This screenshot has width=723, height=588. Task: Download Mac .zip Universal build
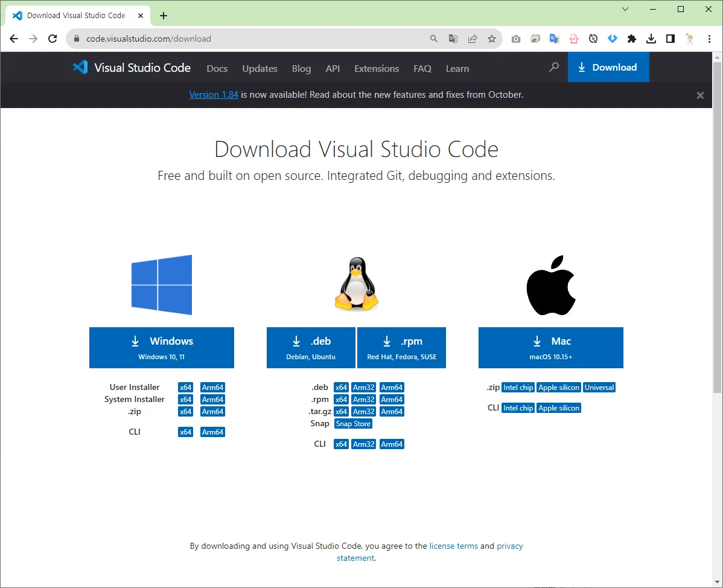(x=599, y=388)
